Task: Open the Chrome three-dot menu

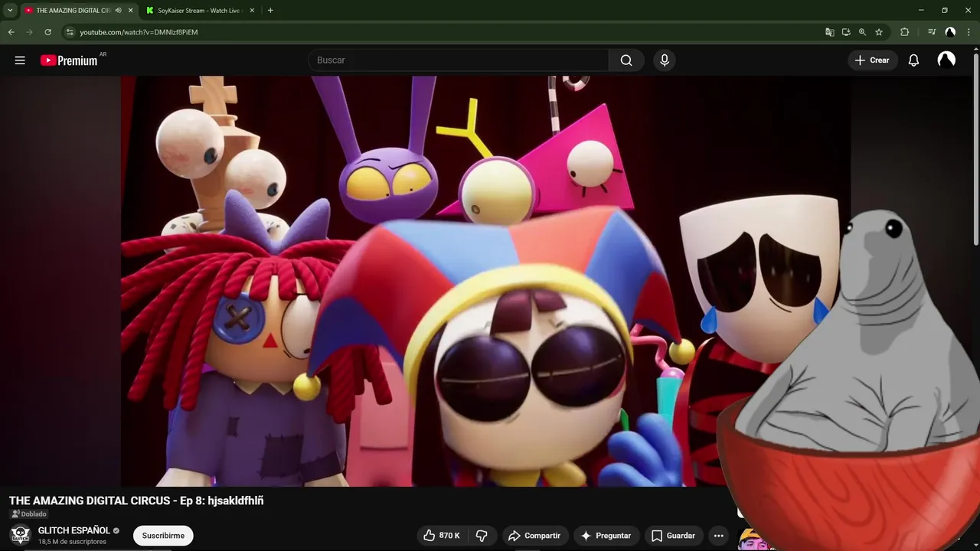Action: 969,32
